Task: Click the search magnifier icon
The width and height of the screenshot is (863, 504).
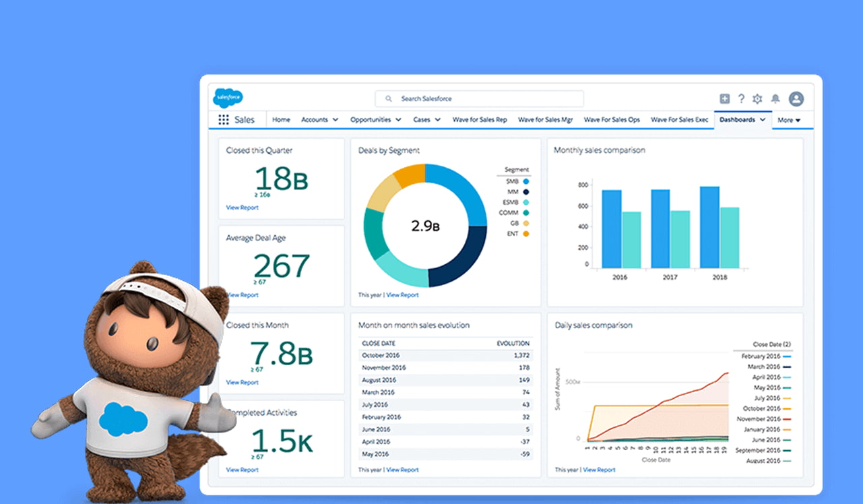Action: coord(389,99)
